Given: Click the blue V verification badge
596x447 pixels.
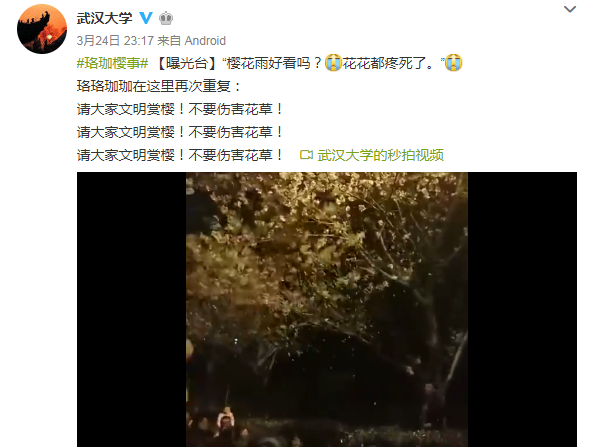Looking at the screenshot, I should click(146, 18).
